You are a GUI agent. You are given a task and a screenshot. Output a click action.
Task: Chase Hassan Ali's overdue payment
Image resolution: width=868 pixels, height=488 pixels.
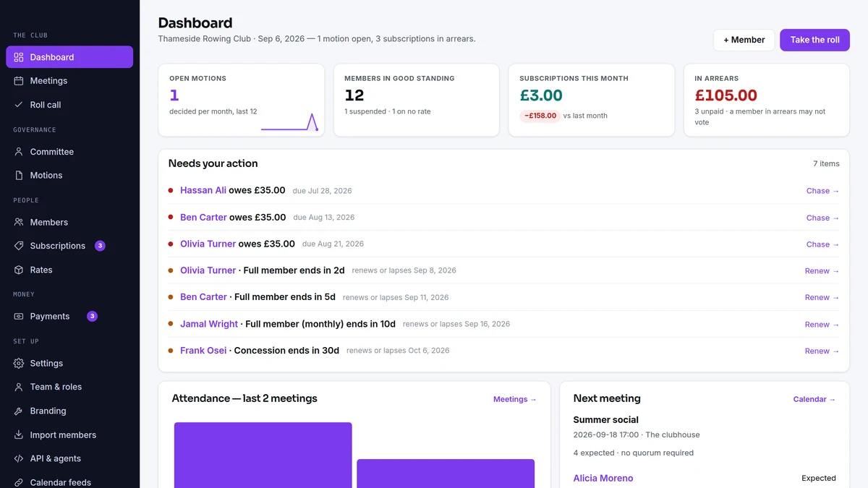[x=822, y=191]
